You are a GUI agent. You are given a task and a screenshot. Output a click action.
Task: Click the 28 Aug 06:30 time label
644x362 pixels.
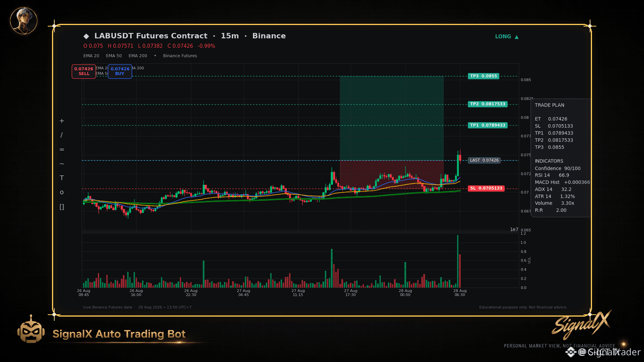click(x=460, y=293)
